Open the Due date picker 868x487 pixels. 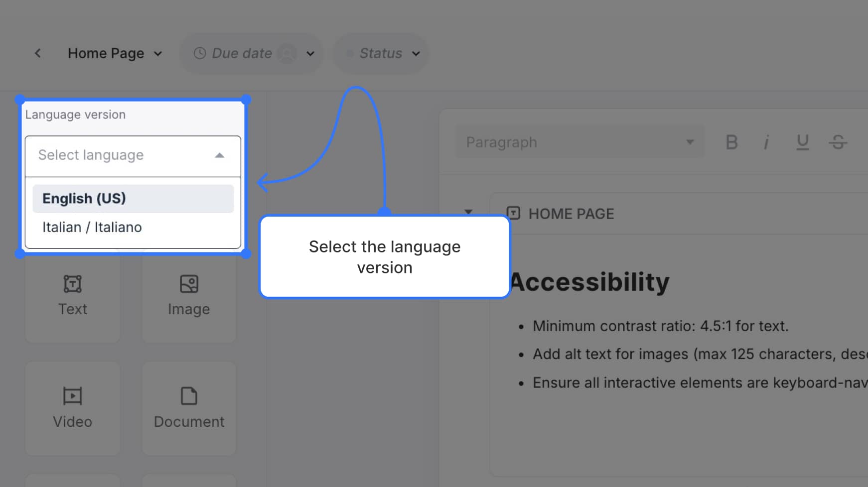pyautogui.click(x=251, y=53)
